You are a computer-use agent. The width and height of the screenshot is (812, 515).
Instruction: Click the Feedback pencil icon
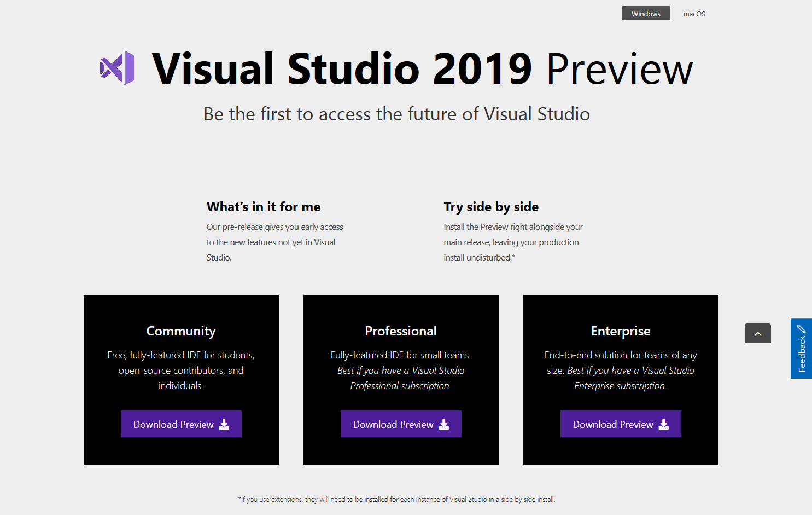802,329
